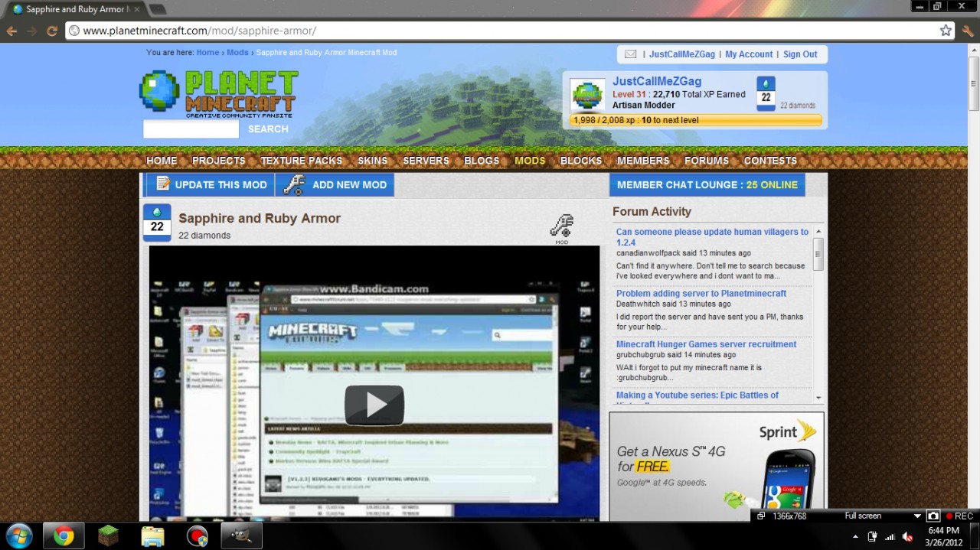
Task: Click the Sign Out link
Action: click(800, 54)
